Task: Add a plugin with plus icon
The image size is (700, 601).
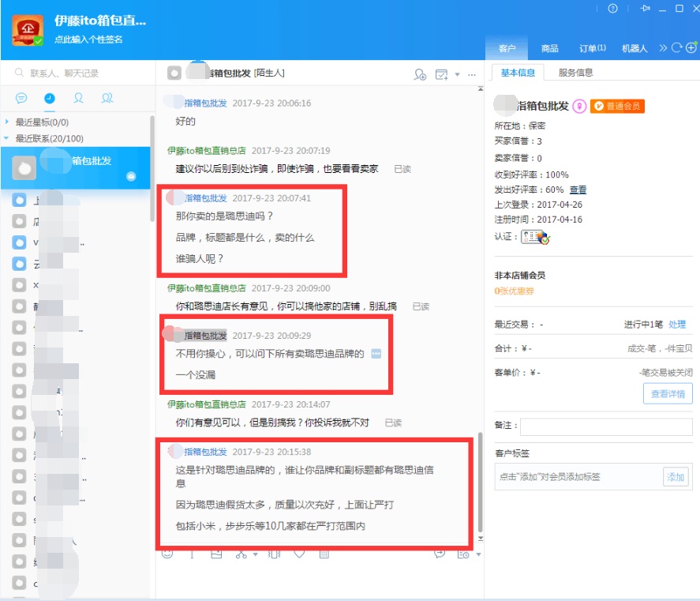Action: (691, 48)
